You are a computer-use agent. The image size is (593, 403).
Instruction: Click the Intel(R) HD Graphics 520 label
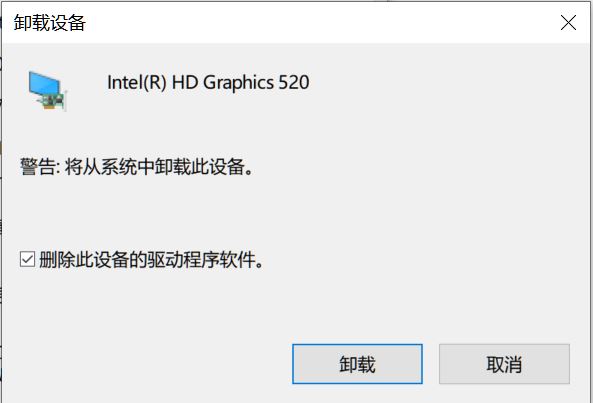(208, 83)
